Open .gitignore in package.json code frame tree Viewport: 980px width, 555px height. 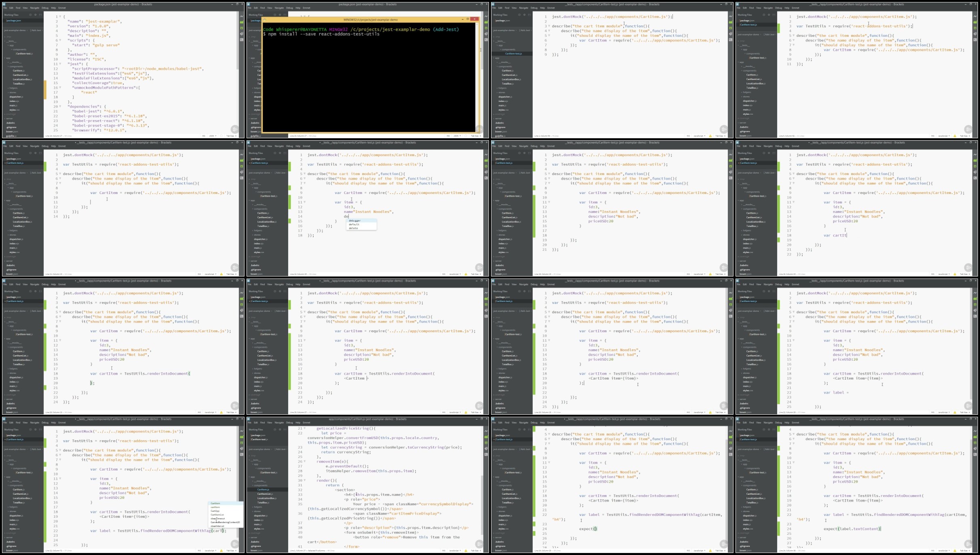11,127
